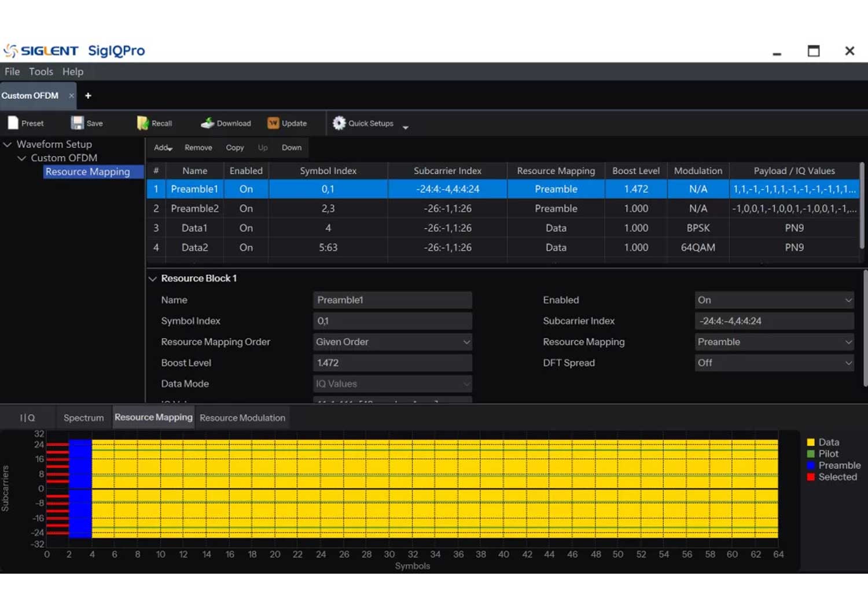The height and width of the screenshot is (613, 868).
Task: Collapse the Waveform Setup tree node
Action: click(x=8, y=145)
